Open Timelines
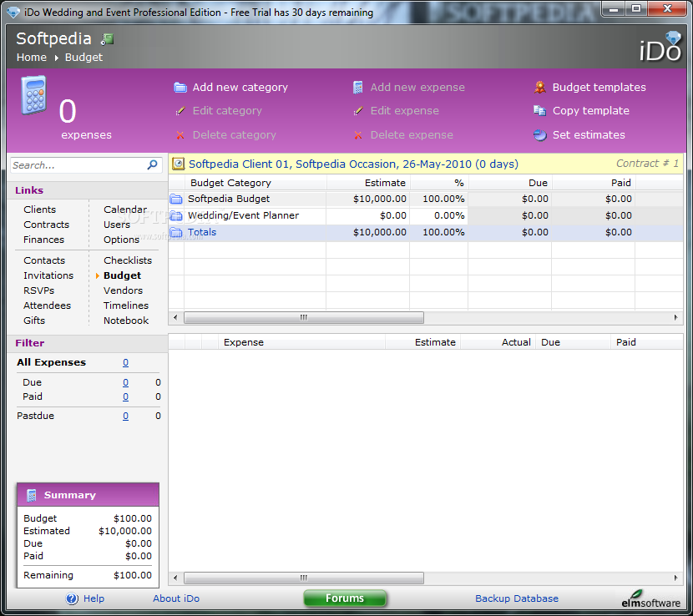This screenshot has height=616, width=693. [x=126, y=305]
